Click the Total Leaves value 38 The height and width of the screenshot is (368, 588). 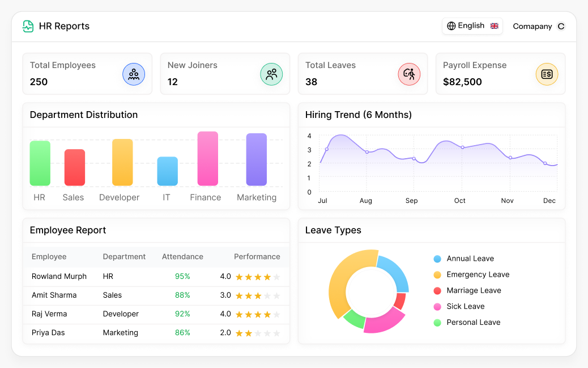point(311,82)
